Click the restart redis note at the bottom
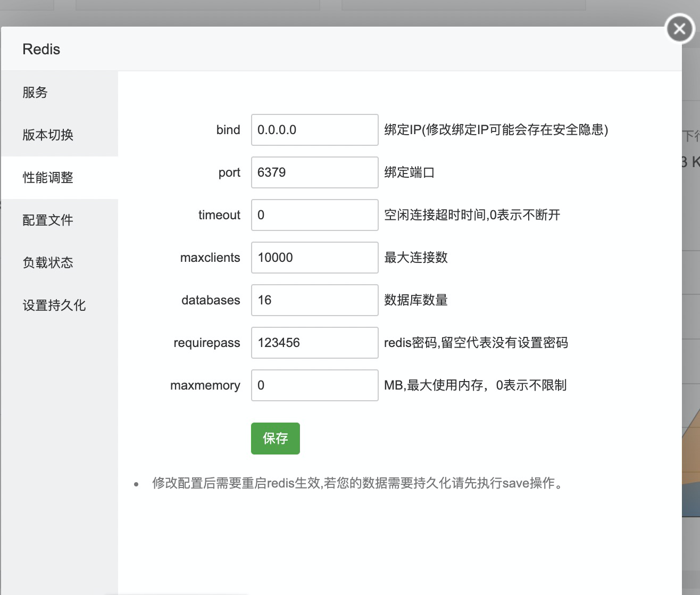Screen dimensions: 700x595 tap(359, 483)
